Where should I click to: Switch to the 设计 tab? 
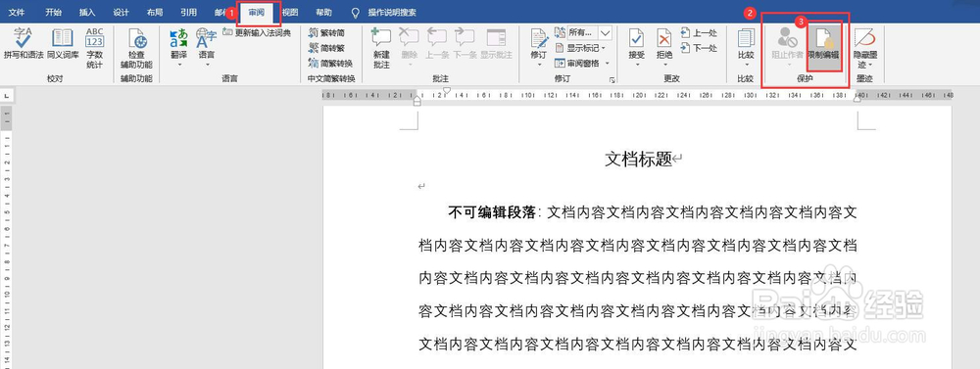(122, 13)
